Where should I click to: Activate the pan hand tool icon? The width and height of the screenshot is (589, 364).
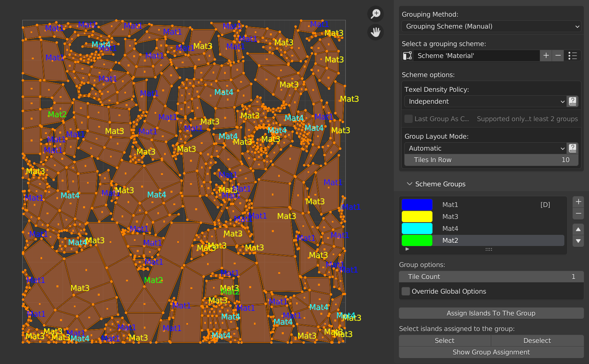point(375,32)
